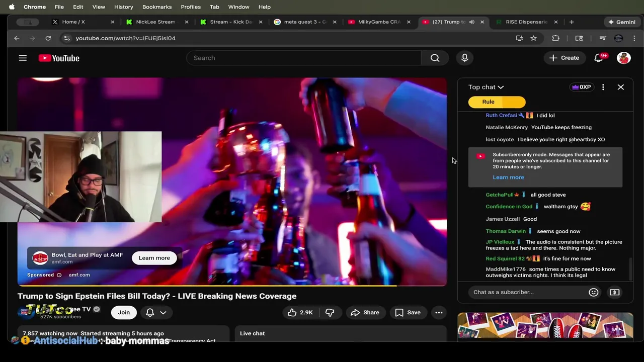Open the account avatar menu
644x362 pixels.
624,58
